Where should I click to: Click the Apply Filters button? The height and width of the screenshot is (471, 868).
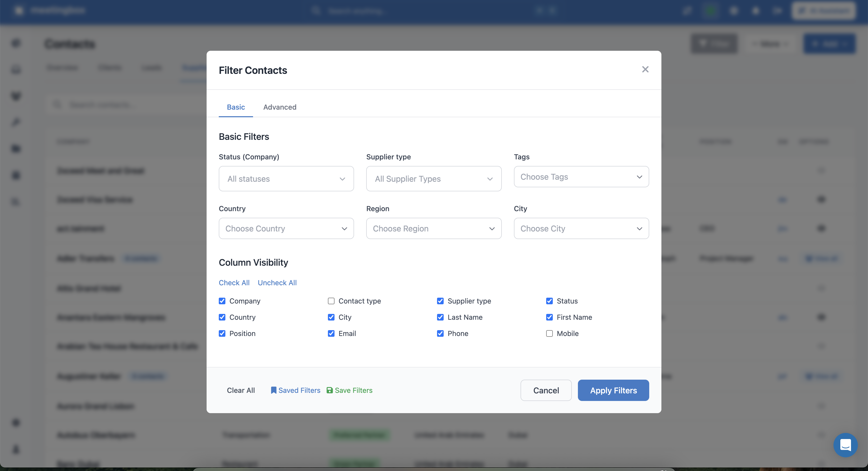point(613,390)
